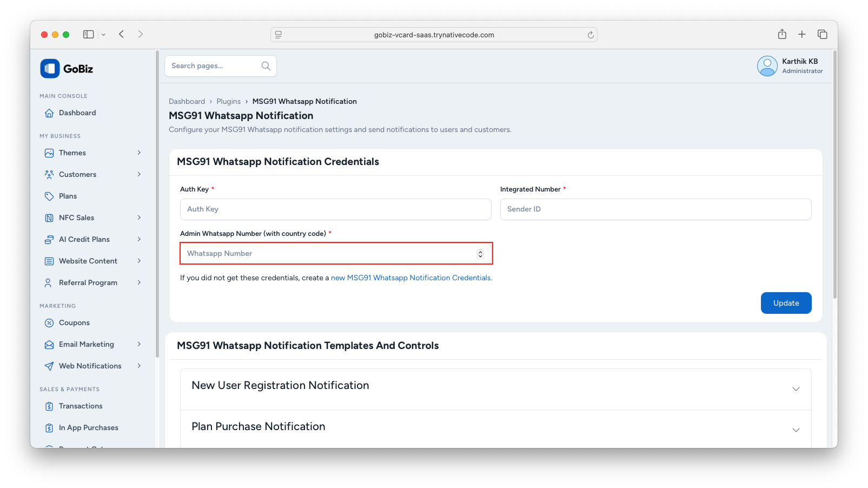Click the Transactions receipt icon
The image size is (868, 488).
point(49,406)
